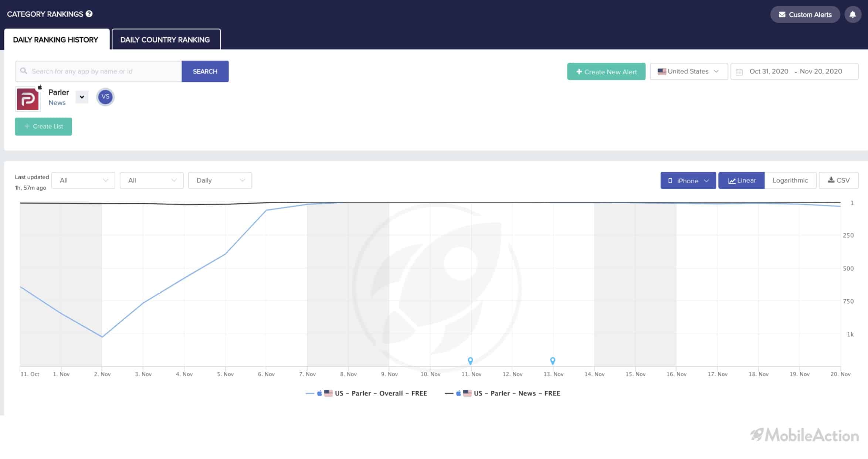Open the second All filter dropdown
This screenshot has width=868, height=459.
point(152,180)
